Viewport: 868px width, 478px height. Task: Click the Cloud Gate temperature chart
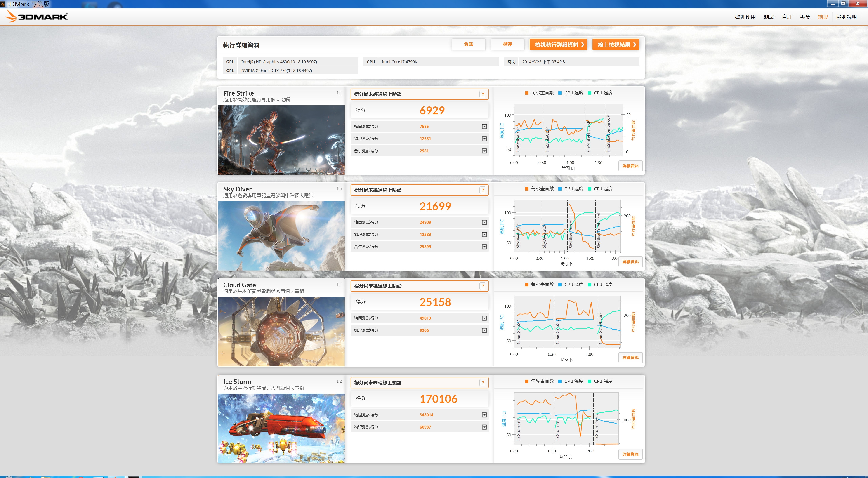click(567, 322)
